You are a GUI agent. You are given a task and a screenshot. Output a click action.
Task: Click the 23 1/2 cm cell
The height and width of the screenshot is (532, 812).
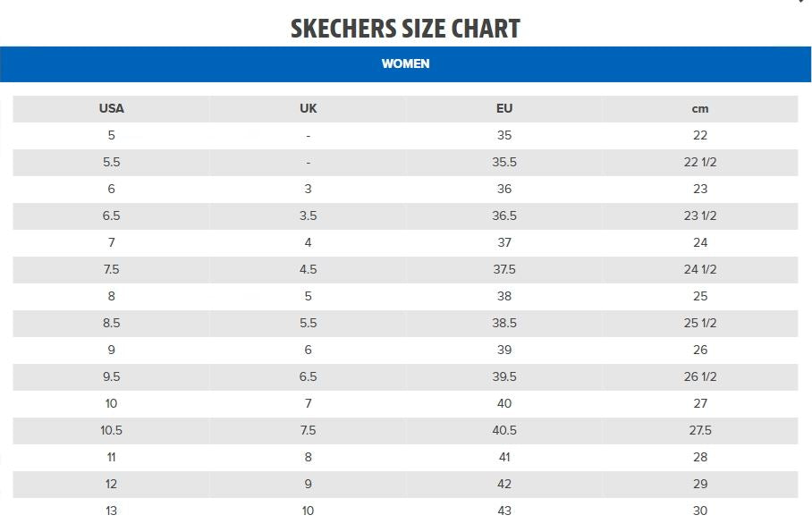700,215
